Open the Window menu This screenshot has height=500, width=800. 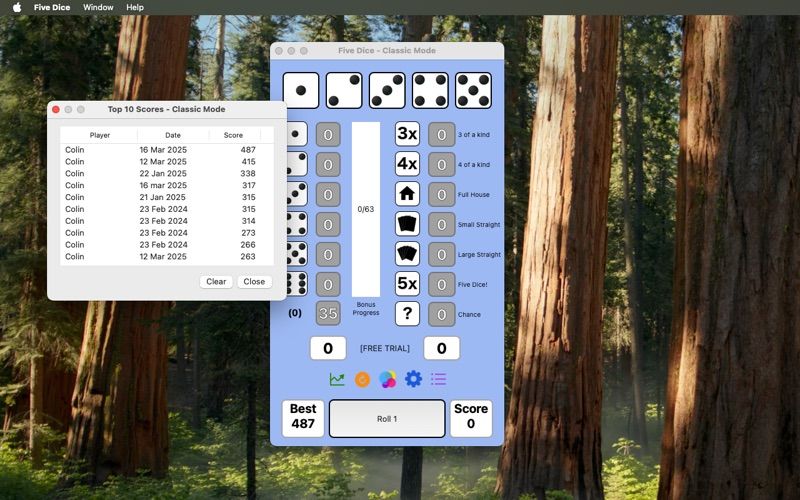pos(98,7)
